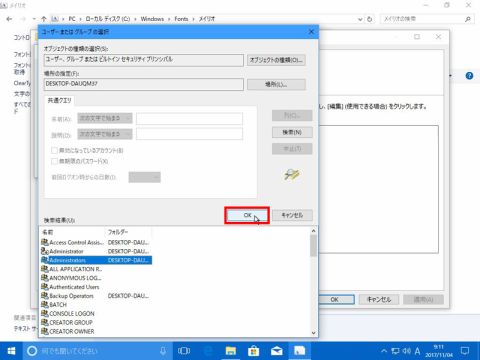
Task: Open Action Center notification icon
Action: (x=465, y=351)
